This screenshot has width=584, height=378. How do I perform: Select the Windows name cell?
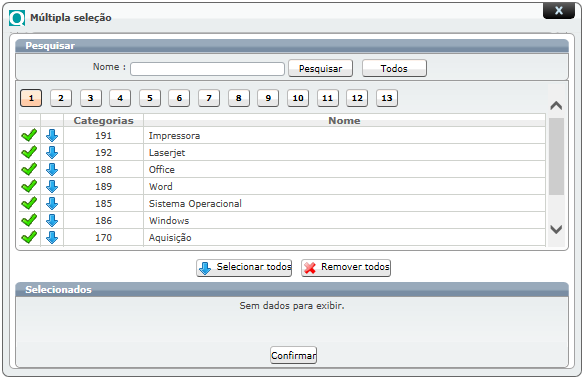(x=344, y=220)
